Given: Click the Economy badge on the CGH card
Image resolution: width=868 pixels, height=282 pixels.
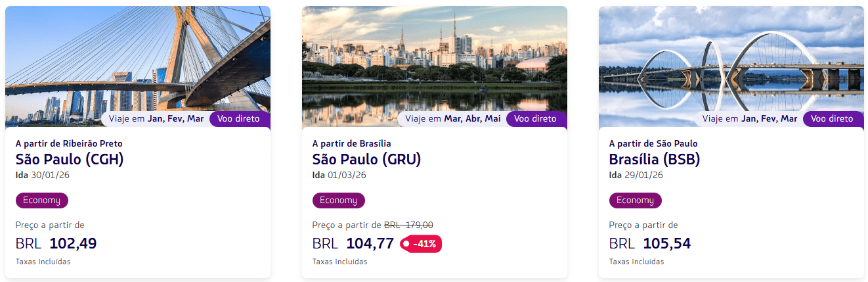Looking at the screenshot, I should coord(41,200).
